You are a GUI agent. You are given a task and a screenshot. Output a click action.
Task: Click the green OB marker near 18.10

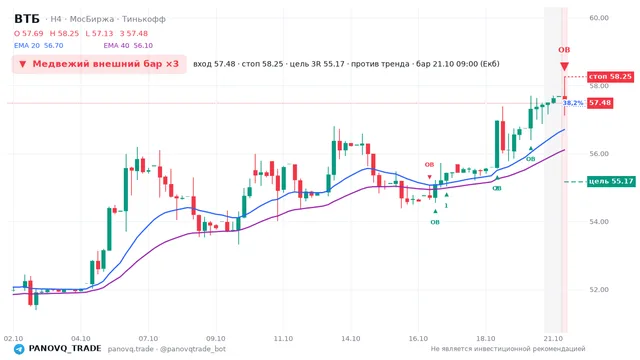[x=497, y=189]
